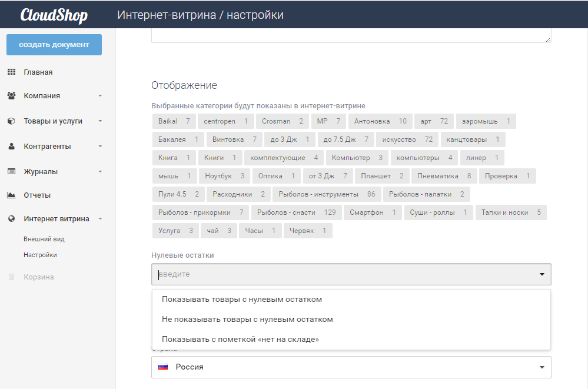
Task: Expand the Журналы submenu arrow
Action: (100, 172)
